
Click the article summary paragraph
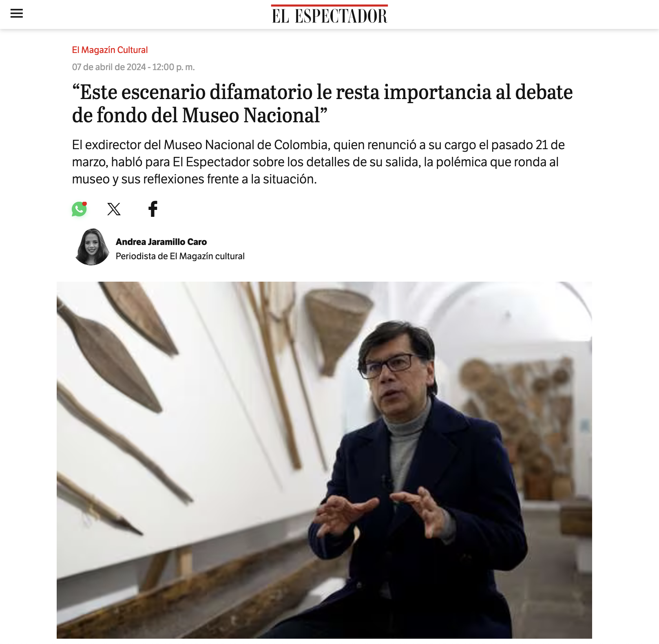pos(318,162)
